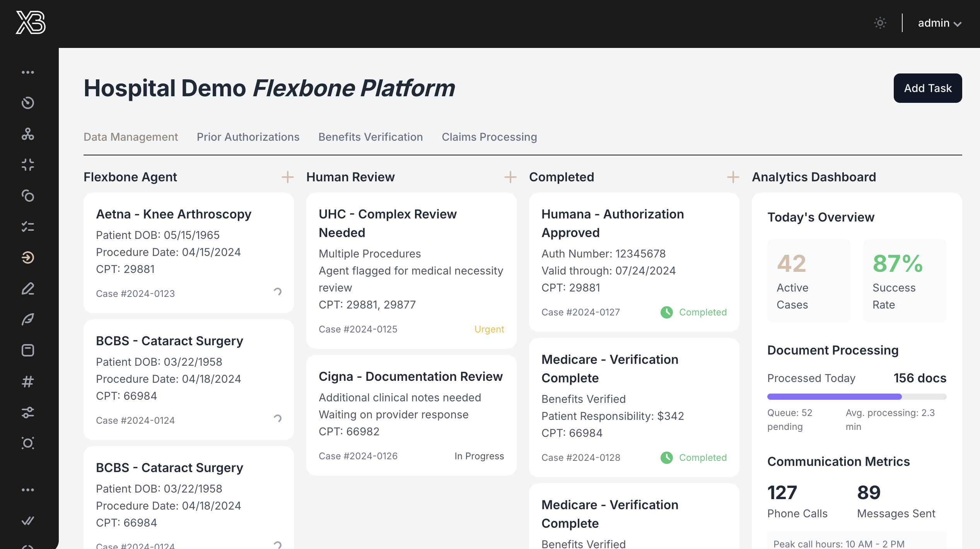Switch to the Benefits Verification tab
Screen dimensions: 980x549
(370, 137)
